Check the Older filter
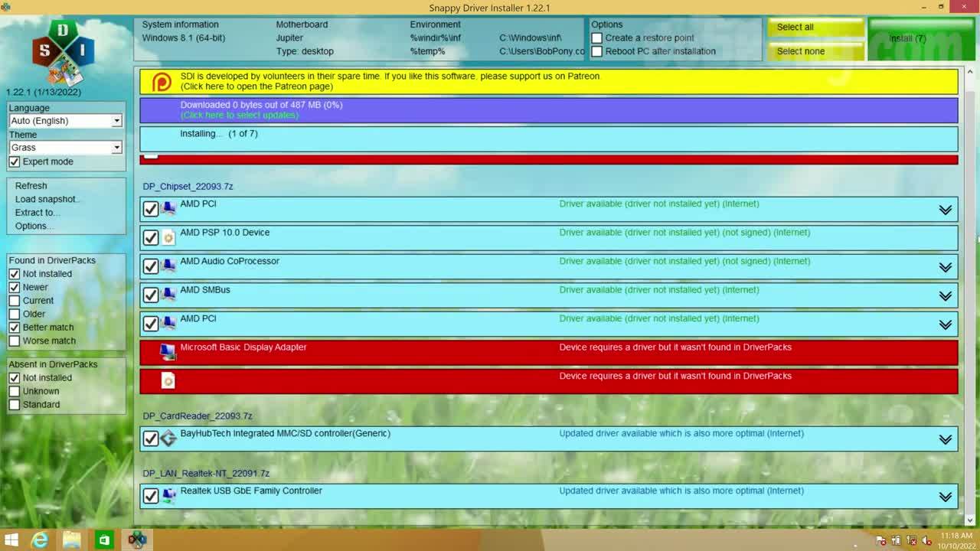This screenshot has width=980, height=551. click(x=15, y=315)
